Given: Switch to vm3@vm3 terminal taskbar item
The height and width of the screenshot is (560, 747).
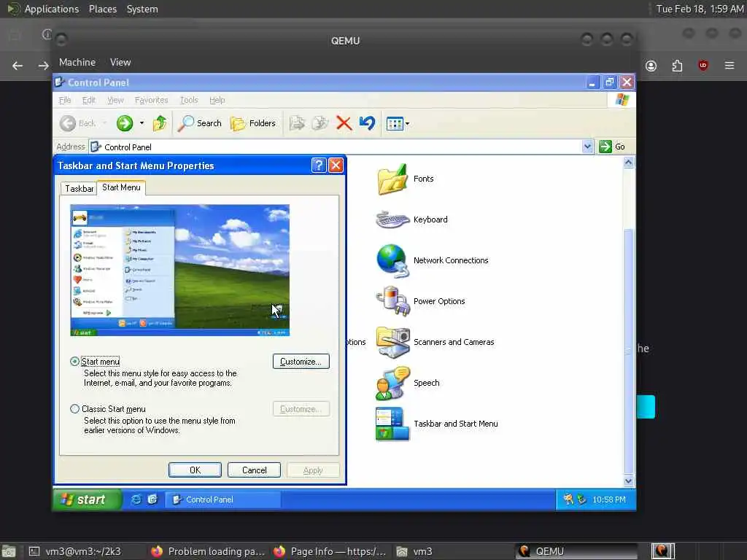Looking at the screenshot, I should (75, 551).
